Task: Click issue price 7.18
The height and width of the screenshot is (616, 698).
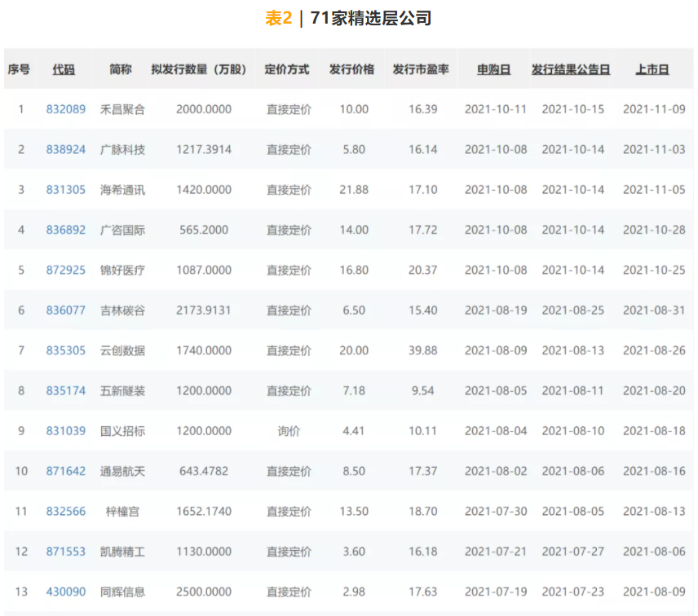Action: point(354,391)
